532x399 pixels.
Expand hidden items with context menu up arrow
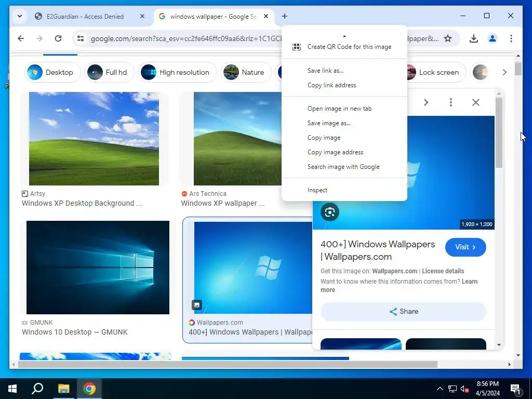pos(344,36)
